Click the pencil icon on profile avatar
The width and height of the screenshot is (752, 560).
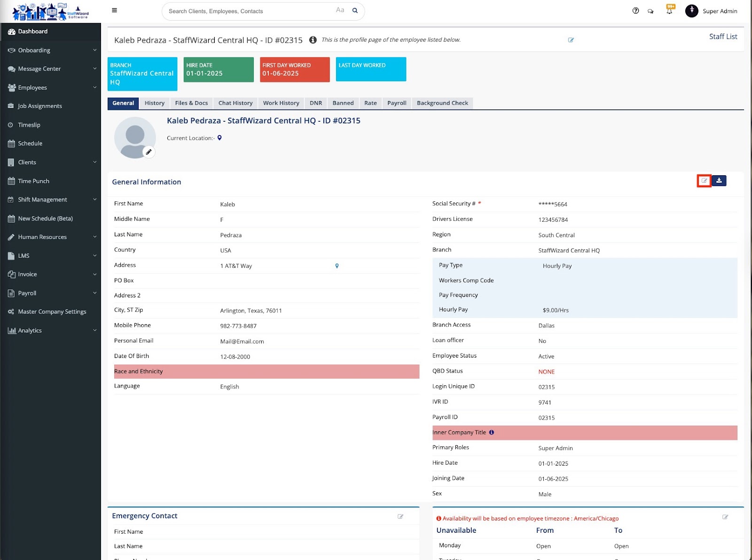pyautogui.click(x=149, y=152)
